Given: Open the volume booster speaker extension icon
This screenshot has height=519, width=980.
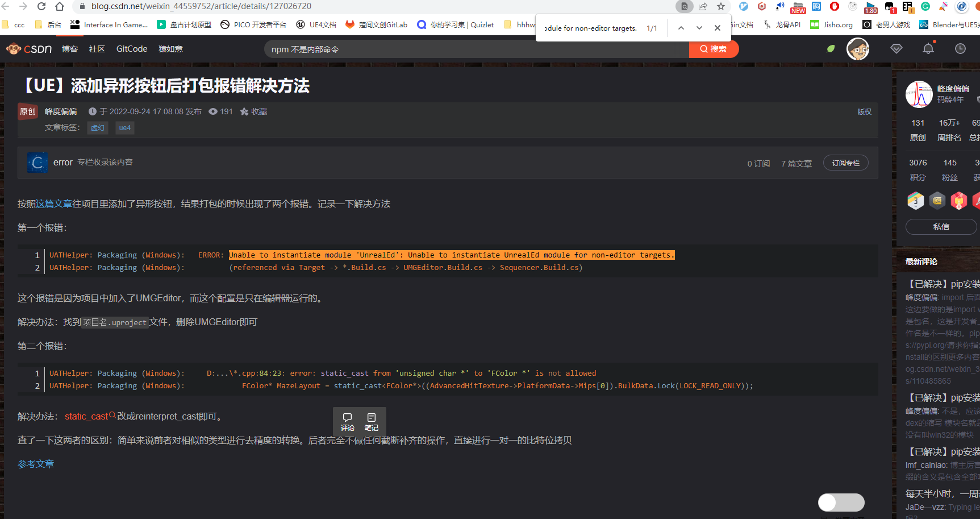Looking at the screenshot, I should click(780, 6).
